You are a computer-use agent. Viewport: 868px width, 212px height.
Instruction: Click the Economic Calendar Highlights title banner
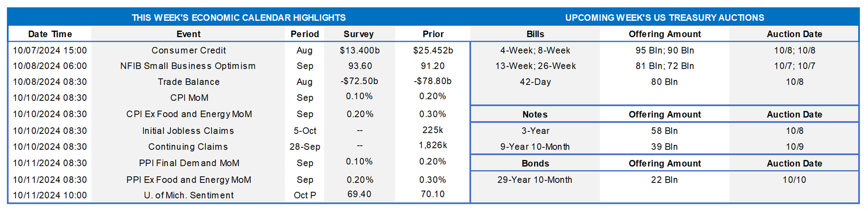click(x=238, y=18)
